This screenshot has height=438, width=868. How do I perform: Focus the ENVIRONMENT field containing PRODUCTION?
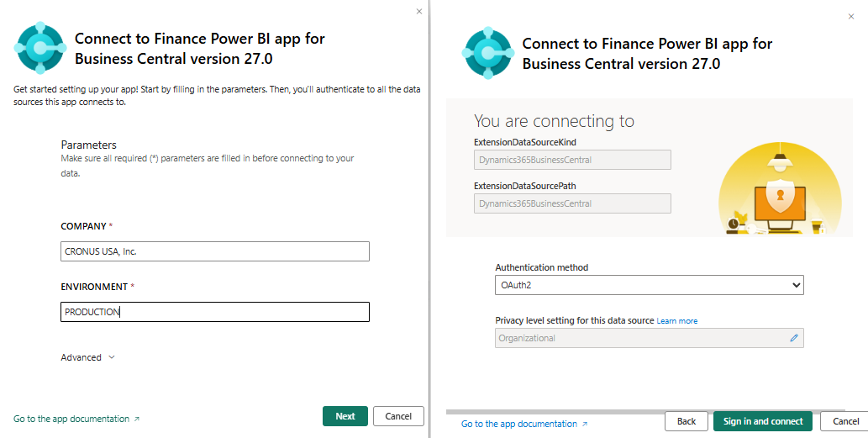point(215,312)
